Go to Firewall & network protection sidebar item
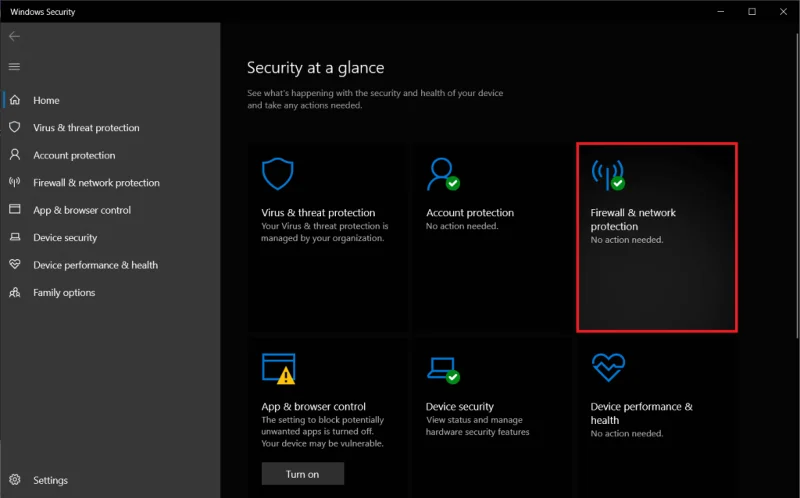This screenshot has height=498, width=800. pos(96,183)
